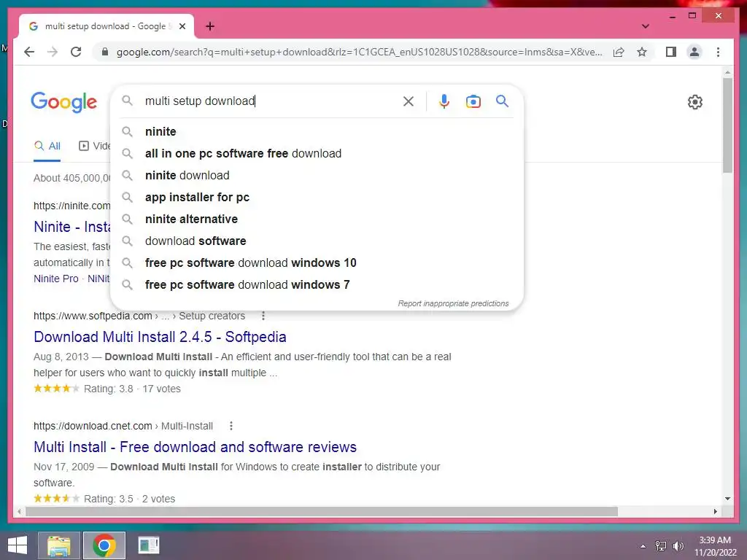Screen dimensions: 747x560
Task: Open Chrome three-dot menu
Action: click(x=718, y=52)
